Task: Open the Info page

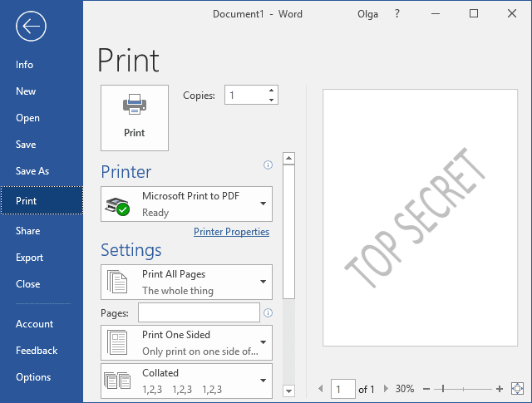Action: click(42, 65)
